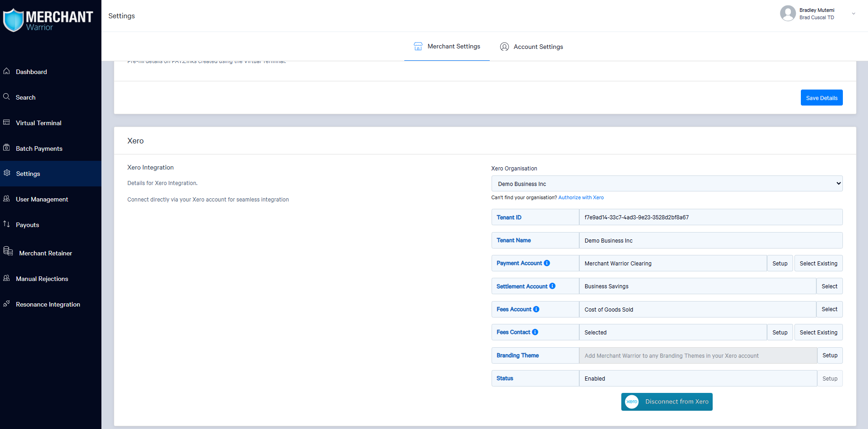Click the Settlement Account info icon

point(552,286)
